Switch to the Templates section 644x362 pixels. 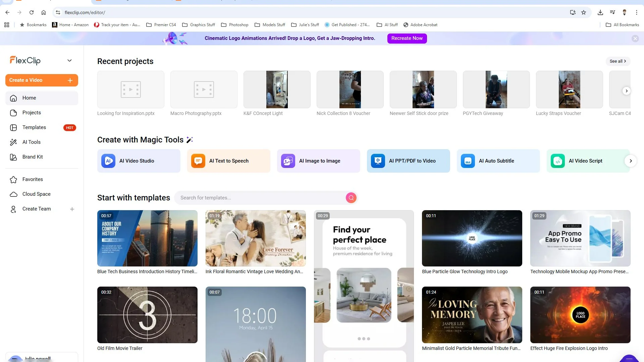click(34, 127)
